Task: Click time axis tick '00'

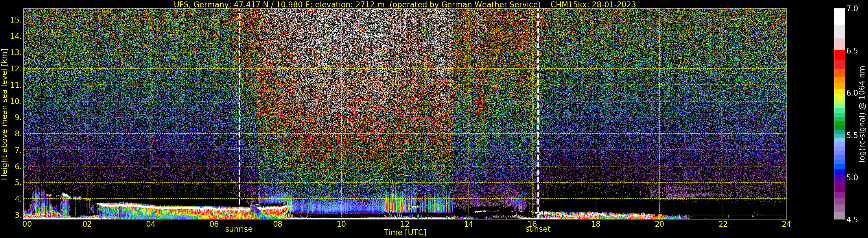Action: [x=27, y=224]
